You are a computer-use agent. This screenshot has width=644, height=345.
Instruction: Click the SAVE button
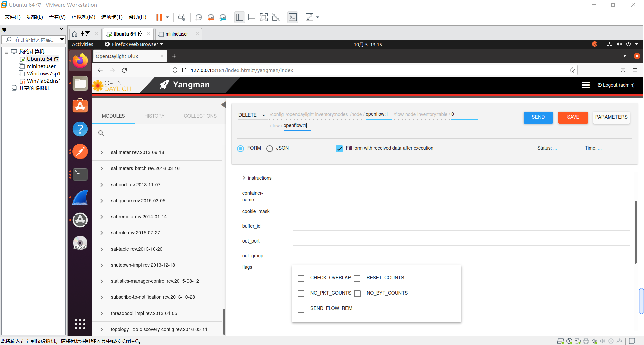pos(573,117)
